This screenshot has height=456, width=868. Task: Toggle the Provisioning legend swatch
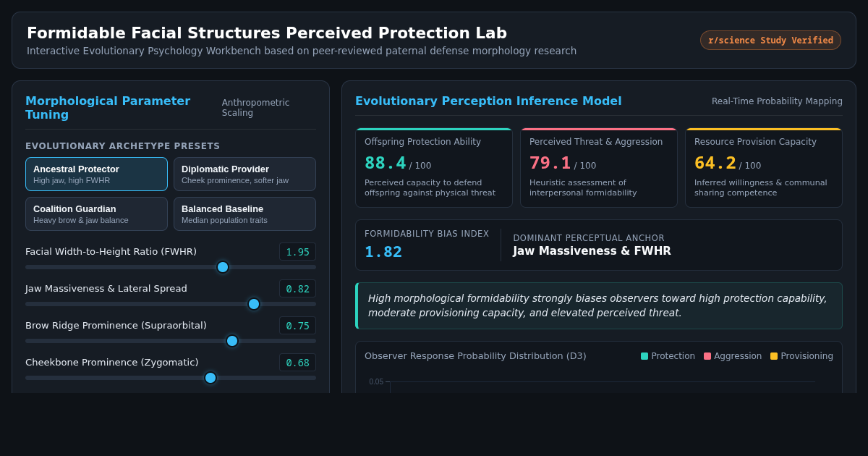(774, 356)
